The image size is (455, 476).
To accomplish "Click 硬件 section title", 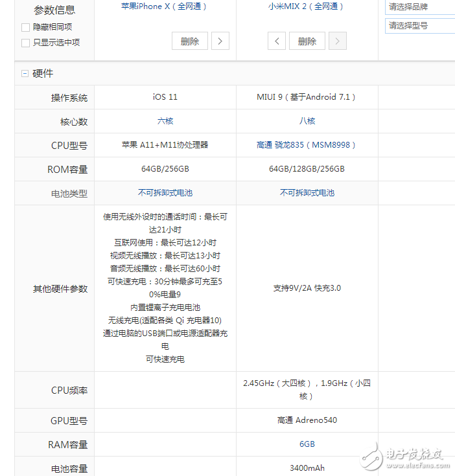I will point(43,73).
